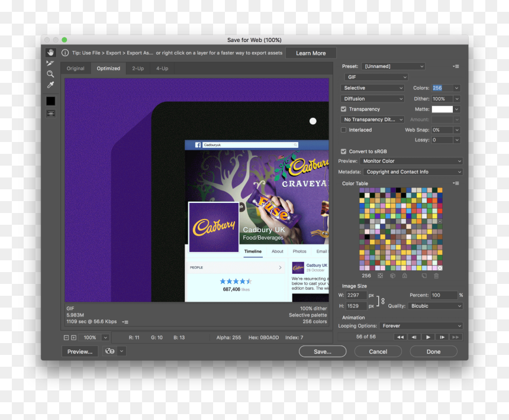This screenshot has height=420, width=509.
Task: Select the Slice Select tool
Action: tap(50, 63)
